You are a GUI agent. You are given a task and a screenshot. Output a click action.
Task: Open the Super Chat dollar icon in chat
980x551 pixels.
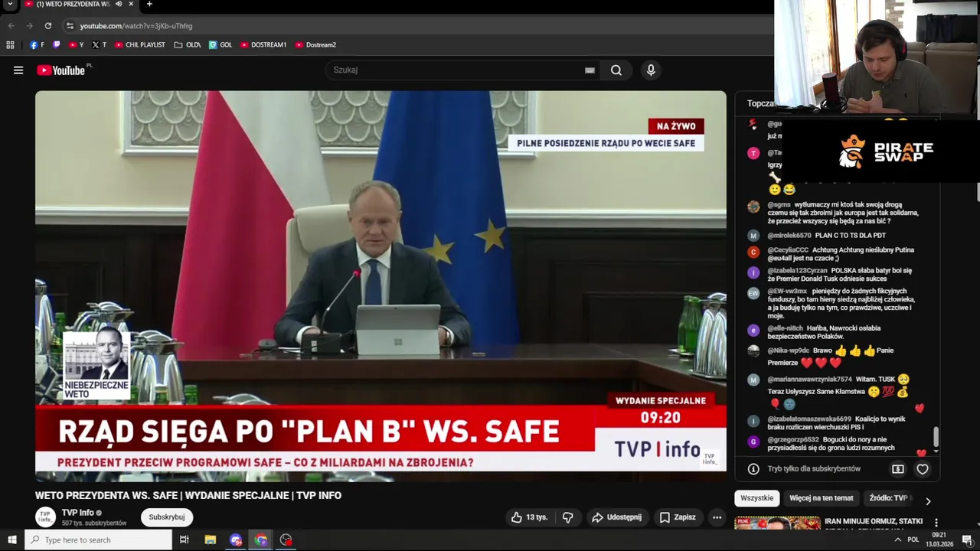[898, 469]
